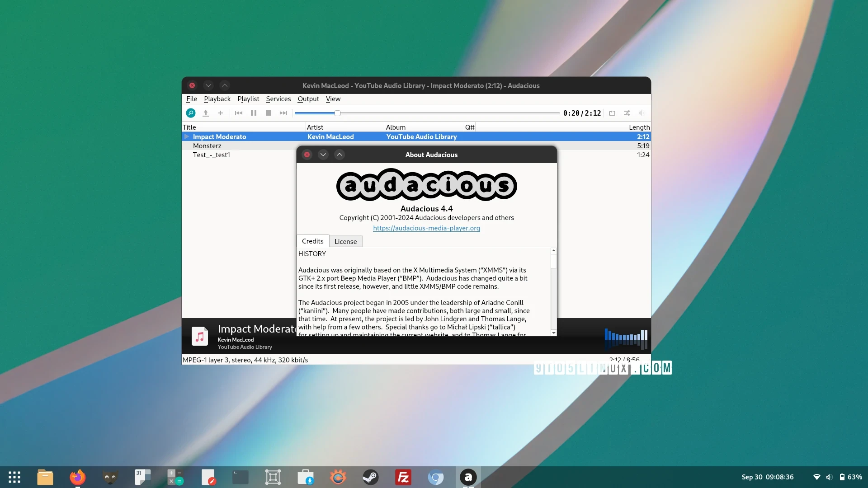Launch Steam from the taskbar
This screenshot has width=868, height=488.
(x=371, y=477)
